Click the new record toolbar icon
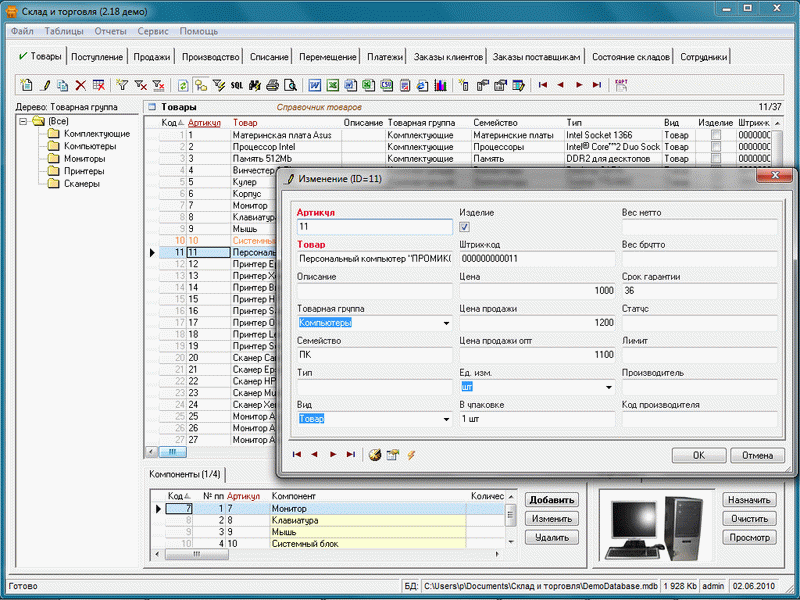The height and width of the screenshot is (600, 800). click(27, 85)
